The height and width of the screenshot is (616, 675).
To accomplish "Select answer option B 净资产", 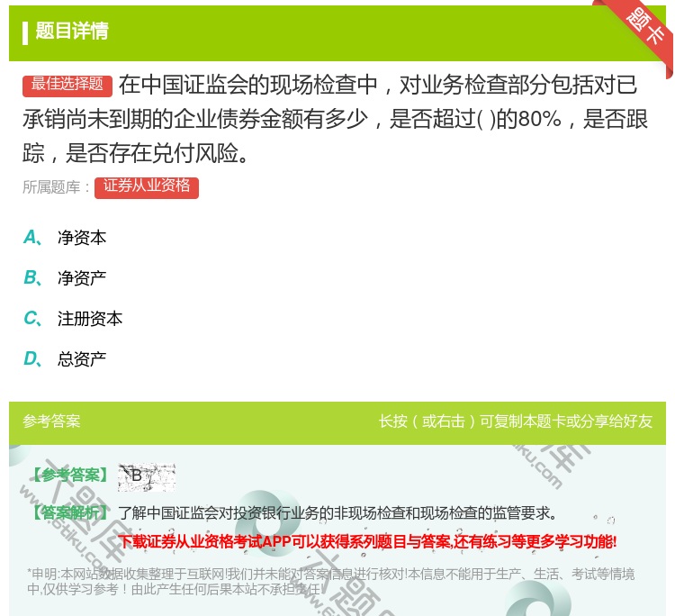I will tap(65, 278).
